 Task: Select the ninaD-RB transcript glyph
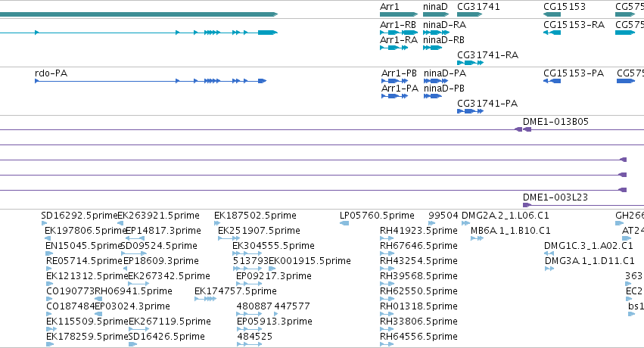click(432, 48)
